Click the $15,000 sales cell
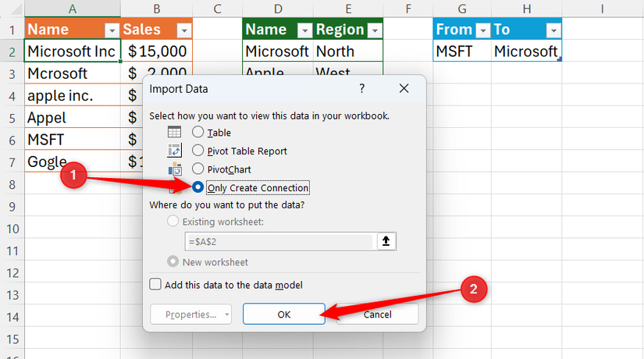644x359 pixels. [x=156, y=51]
